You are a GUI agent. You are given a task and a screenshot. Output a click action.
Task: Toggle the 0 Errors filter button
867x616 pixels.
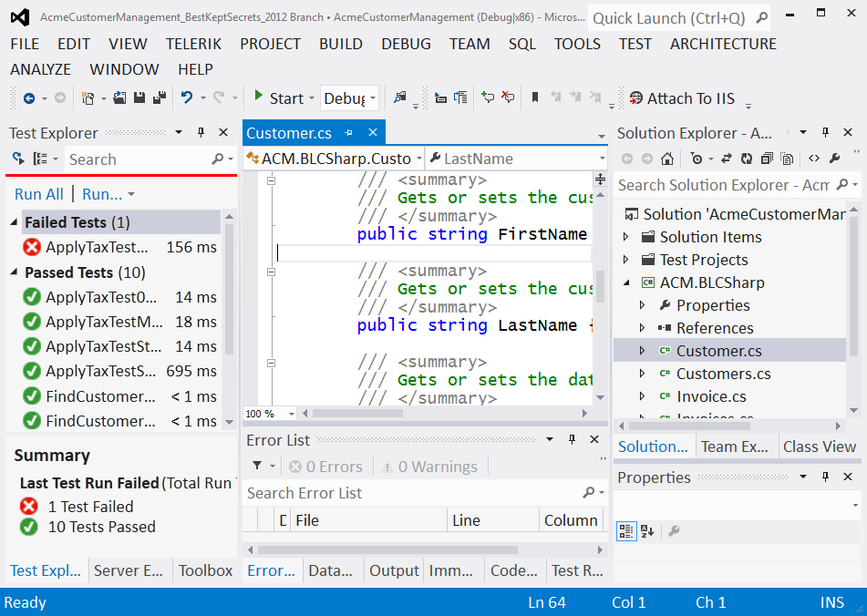325,467
